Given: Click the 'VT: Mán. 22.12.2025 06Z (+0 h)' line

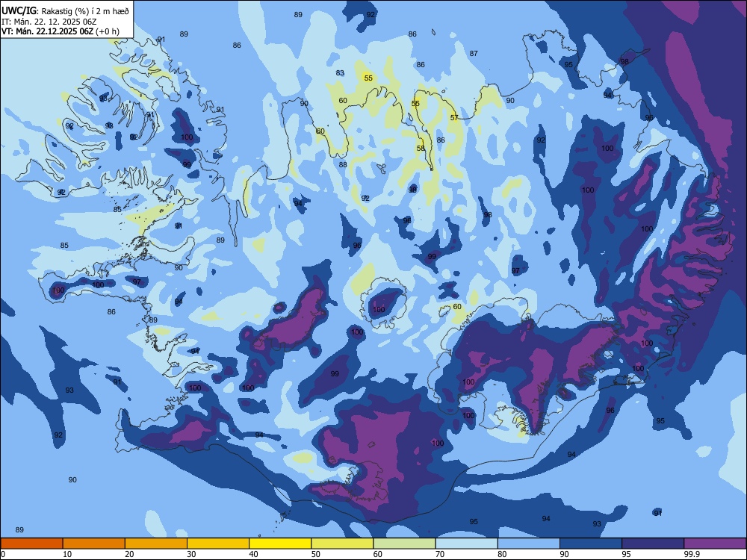Looking at the screenshot, I should coord(61,31).
